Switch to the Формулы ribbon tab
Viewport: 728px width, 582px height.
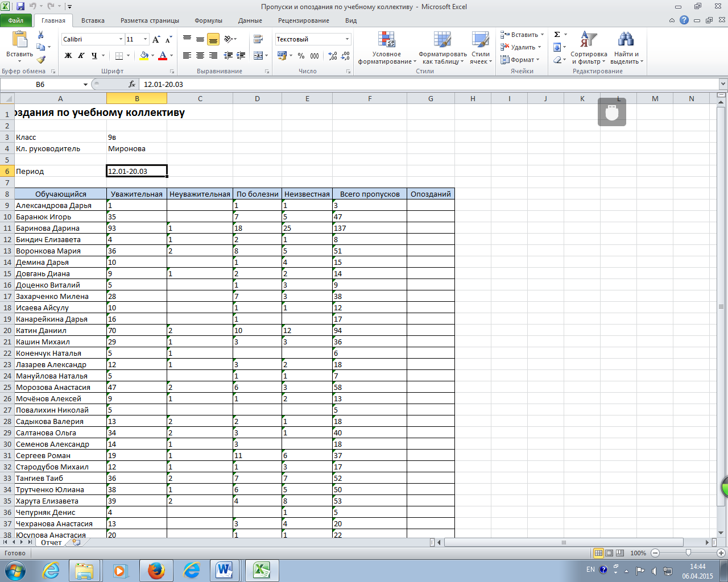(208, 20)
